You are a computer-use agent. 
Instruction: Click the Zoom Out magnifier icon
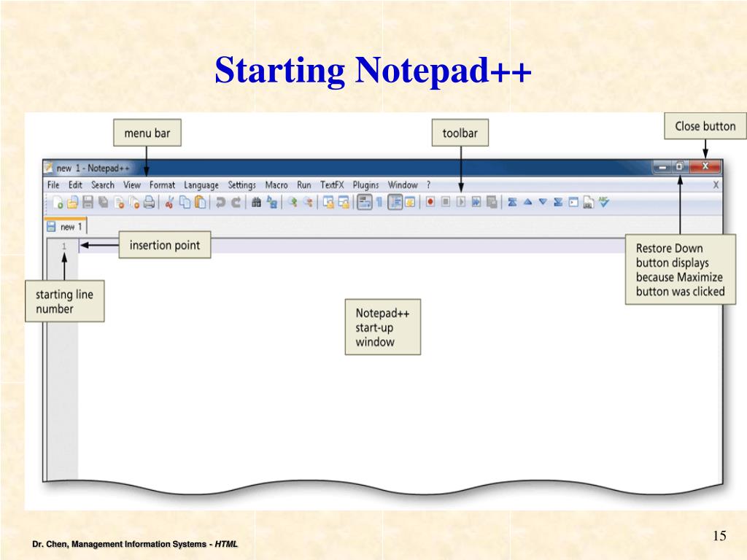[309, 203]
